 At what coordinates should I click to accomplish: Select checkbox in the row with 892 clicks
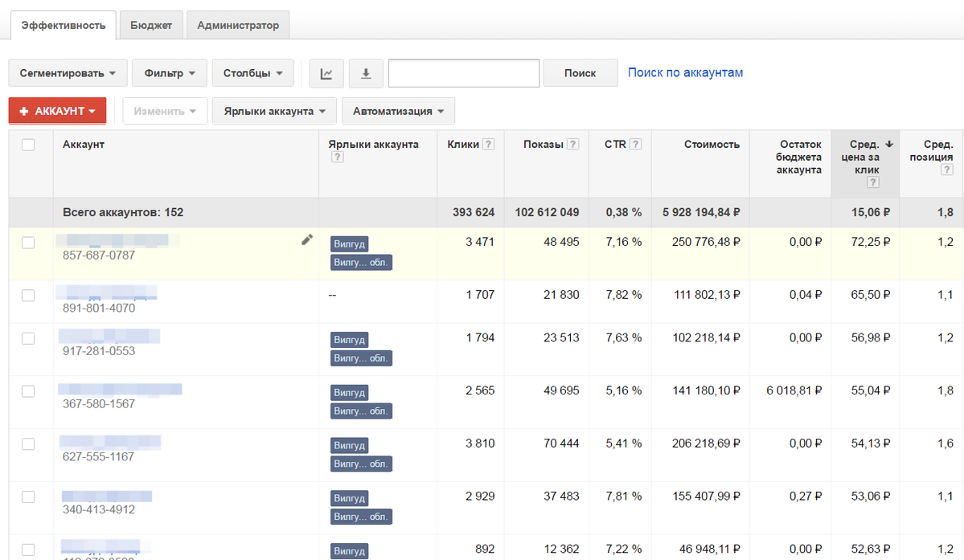click(28, 550)
